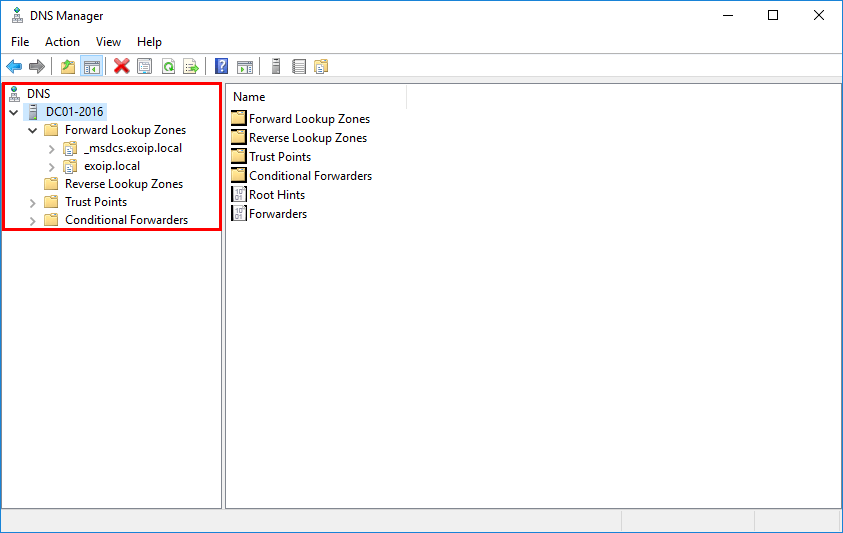Close the DNS Manager window
Image resolution: width=843 pixels, height=533 pixels.
819,16
